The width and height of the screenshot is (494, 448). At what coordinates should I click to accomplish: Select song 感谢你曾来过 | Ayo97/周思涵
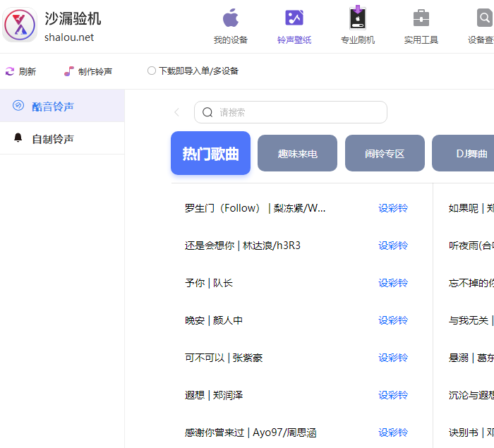coord(251,432)
